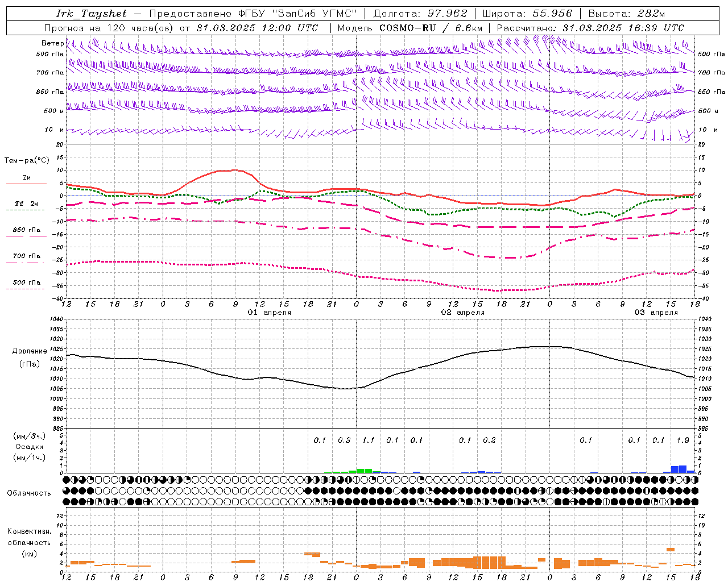
Task: Click the date label 03 апреля
Action: click(x=656, y=313)
